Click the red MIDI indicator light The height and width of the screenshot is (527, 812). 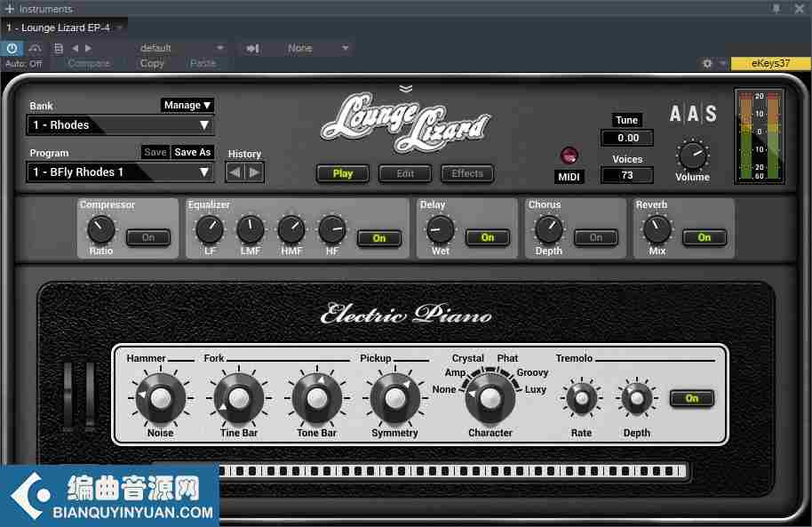[x=569, y=156]
